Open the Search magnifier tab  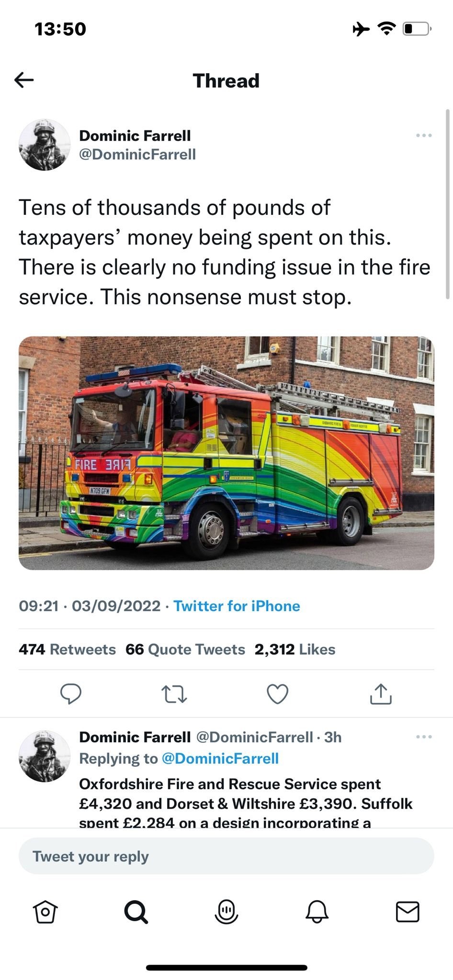tap(136, 912)
